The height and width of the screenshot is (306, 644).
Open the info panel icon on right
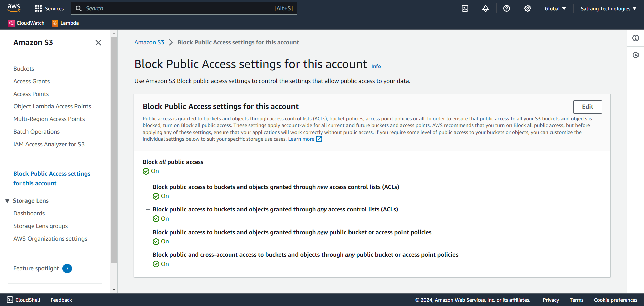636,38
